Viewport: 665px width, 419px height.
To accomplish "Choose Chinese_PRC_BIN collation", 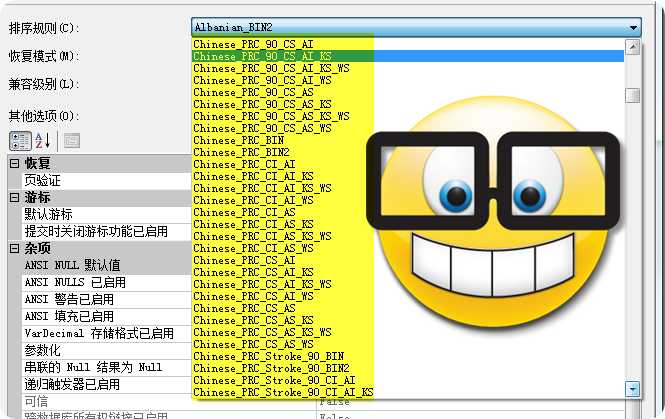I will pos(408,140).
